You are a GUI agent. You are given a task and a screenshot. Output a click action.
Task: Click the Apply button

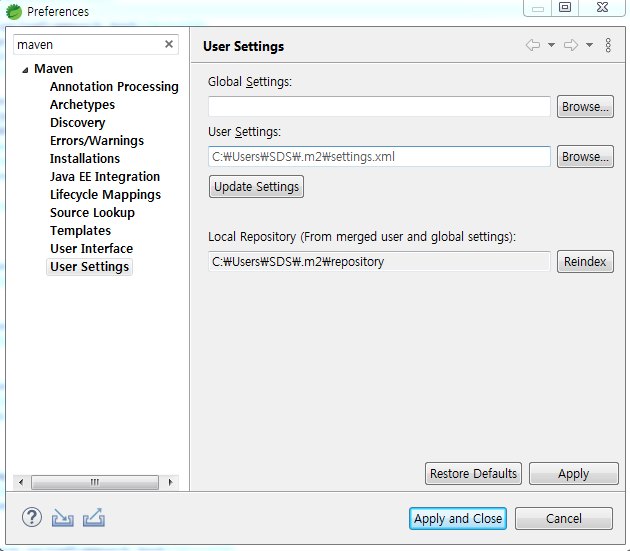click(x=573, y=473)
